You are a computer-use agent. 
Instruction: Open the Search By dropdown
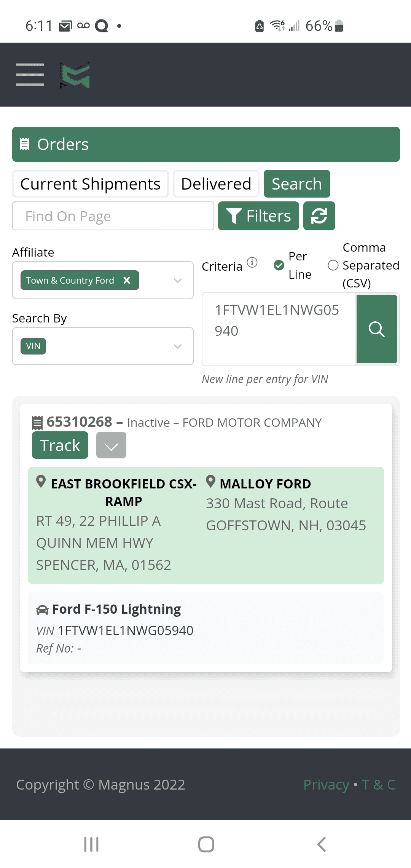pos(177,346)
